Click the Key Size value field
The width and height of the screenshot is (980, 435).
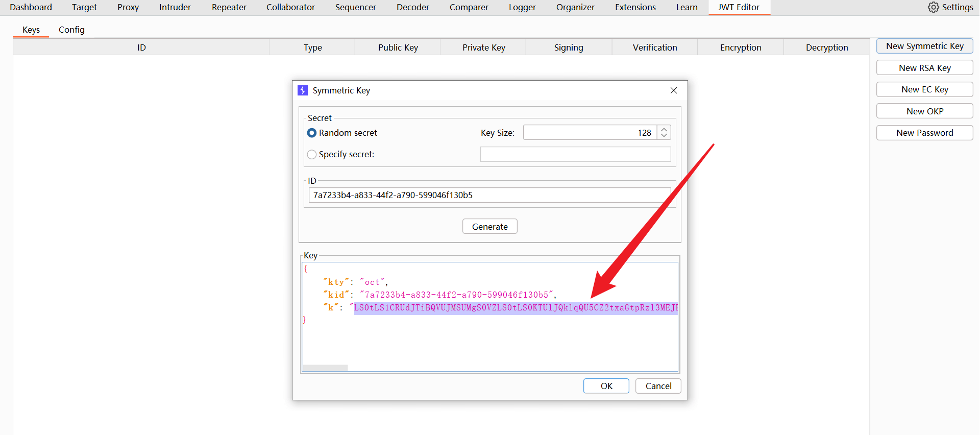point(590,133)
